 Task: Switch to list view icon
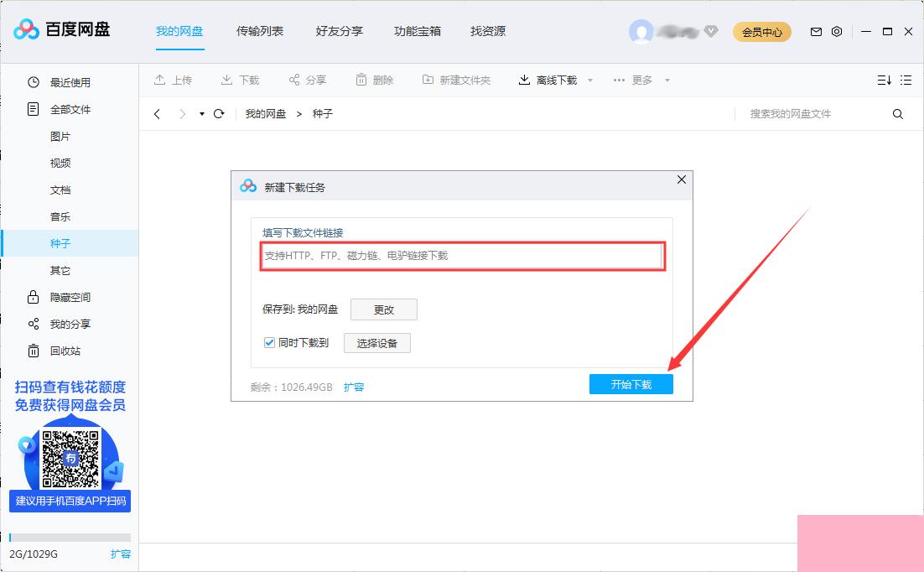coord(906,81)
